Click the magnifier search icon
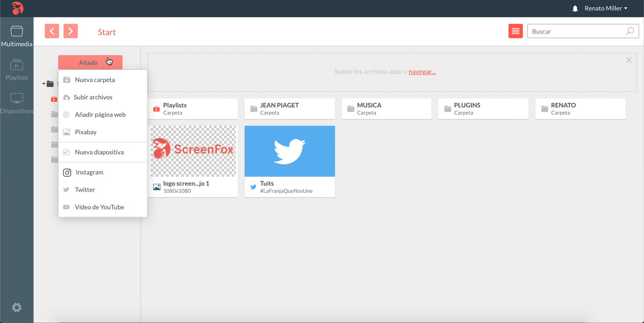644x323 pixels. pos(630,31)
